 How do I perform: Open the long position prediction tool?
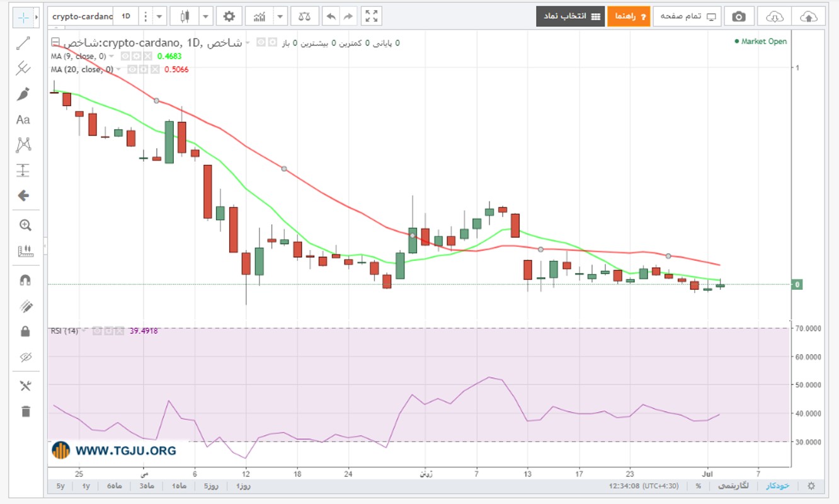(23, 170)
